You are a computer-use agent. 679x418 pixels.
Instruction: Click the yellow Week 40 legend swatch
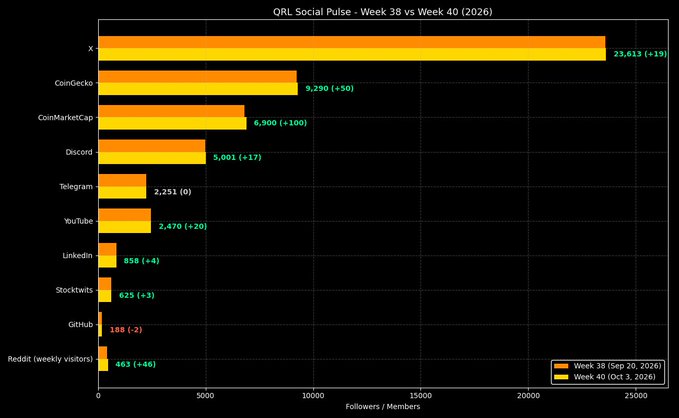(561, 377)
